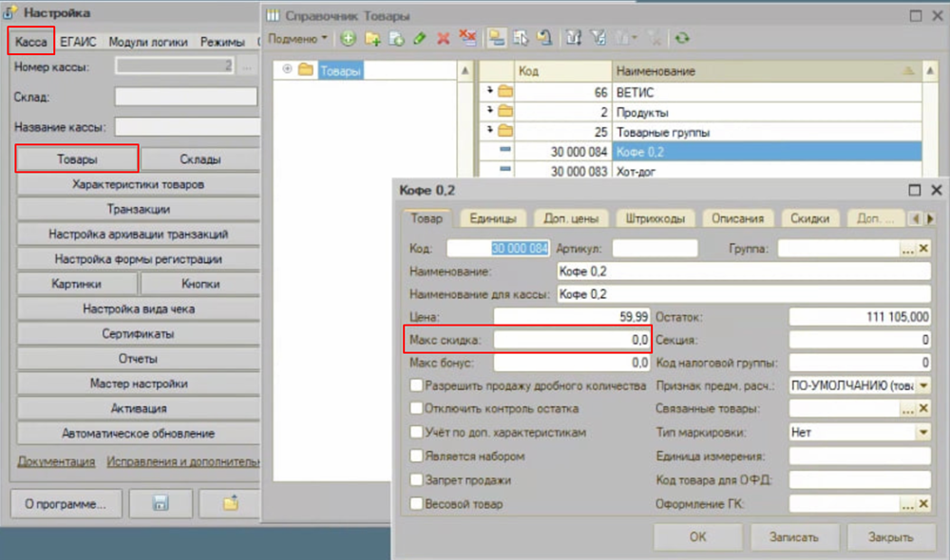This screenshot has height=560, width=950.
Task: Clear the Связанные товары field with X
Action: [923, 409]
